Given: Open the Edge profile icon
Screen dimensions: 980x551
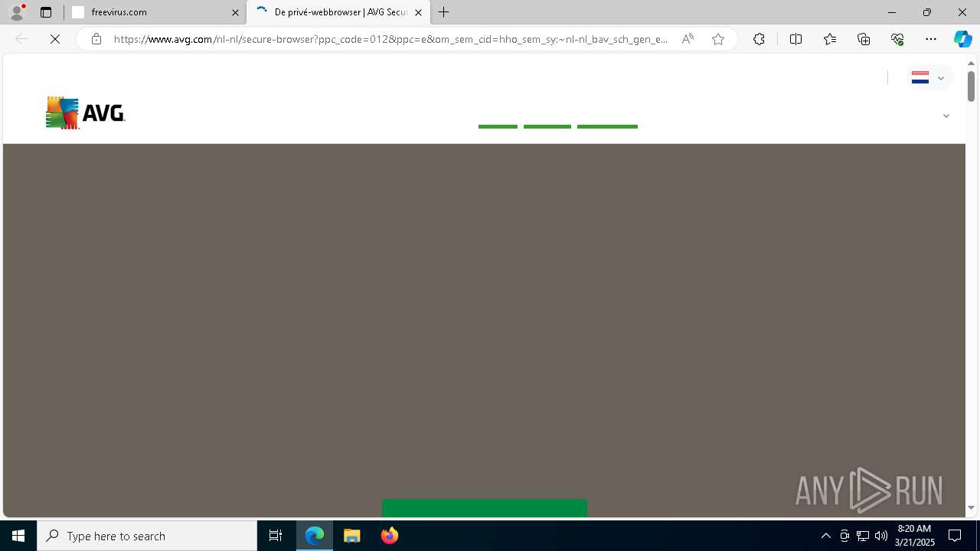Looking at the screenshot, I should (x=17, y=12).
